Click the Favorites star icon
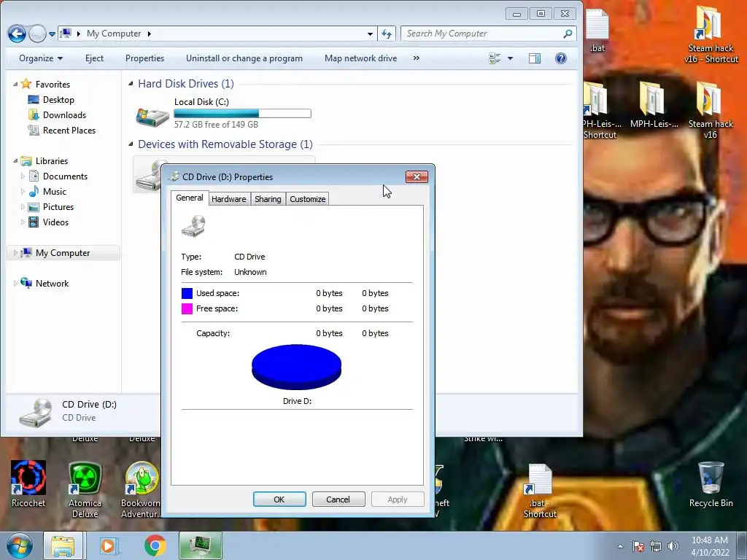The height and width of the screenshot is (560, 747). click(x=26, y=84)
